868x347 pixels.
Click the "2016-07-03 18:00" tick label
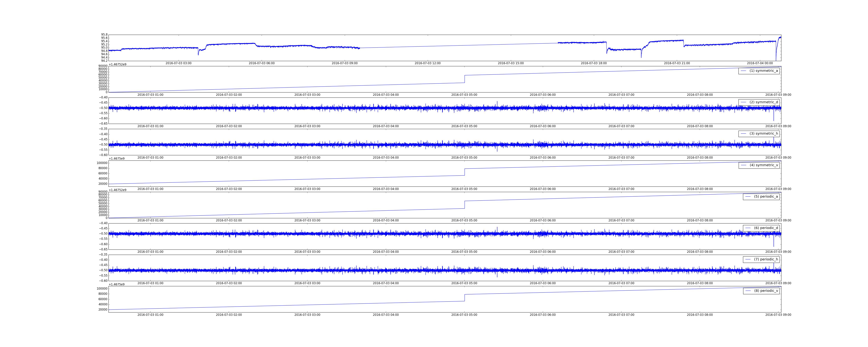point(594,63)
